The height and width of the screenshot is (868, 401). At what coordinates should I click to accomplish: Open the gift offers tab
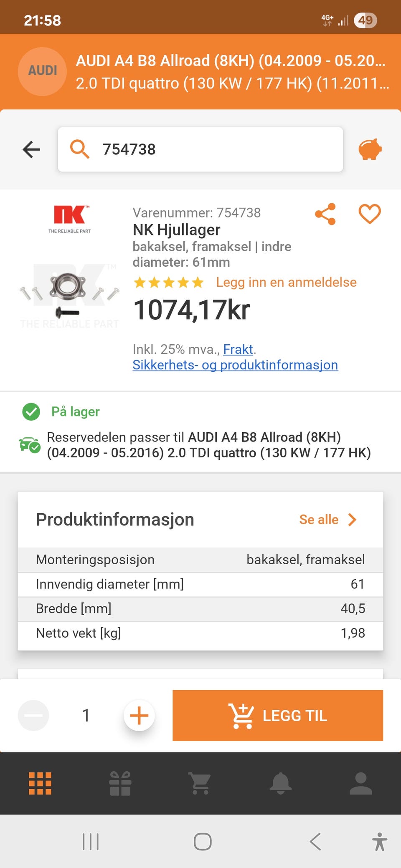pyautogui.click(x=120, y=783)
